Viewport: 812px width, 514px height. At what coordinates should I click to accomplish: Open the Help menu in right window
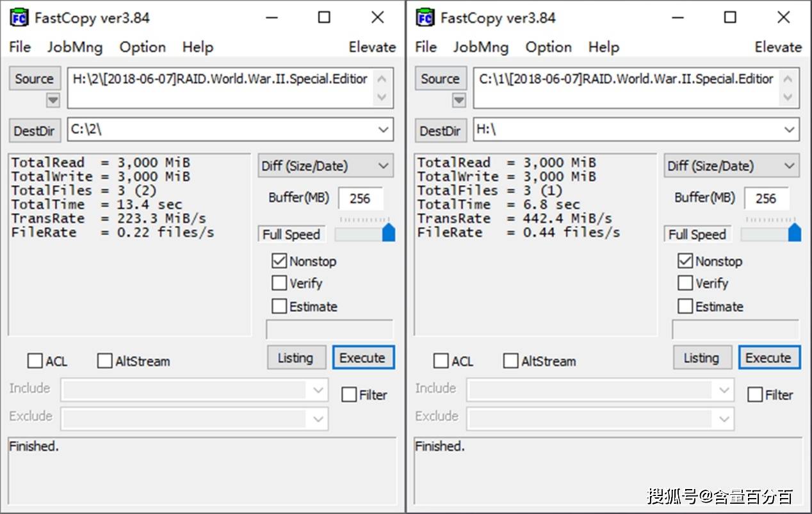(x=603, y=47)
